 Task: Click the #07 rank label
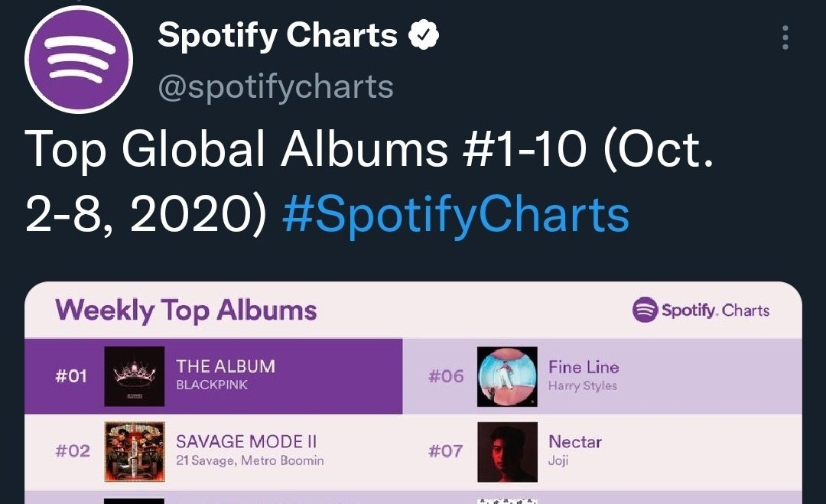(445, 450)
